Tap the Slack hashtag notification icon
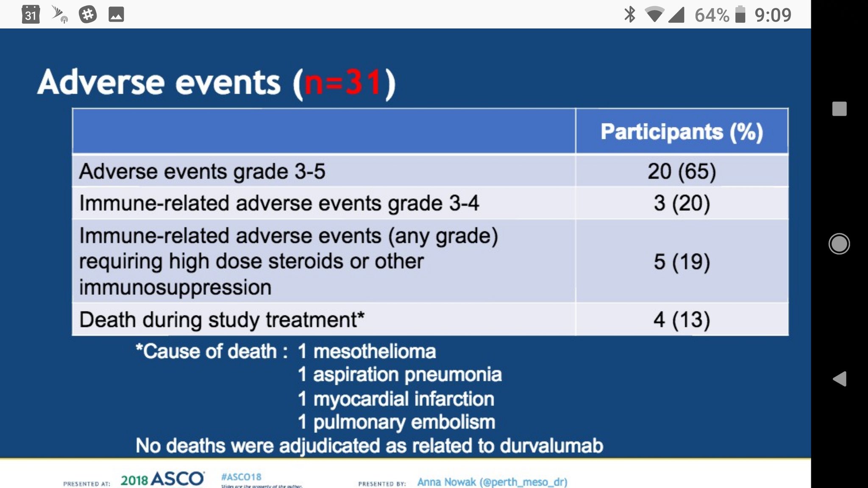The image size is (868, 488). (x=88, y=14)
